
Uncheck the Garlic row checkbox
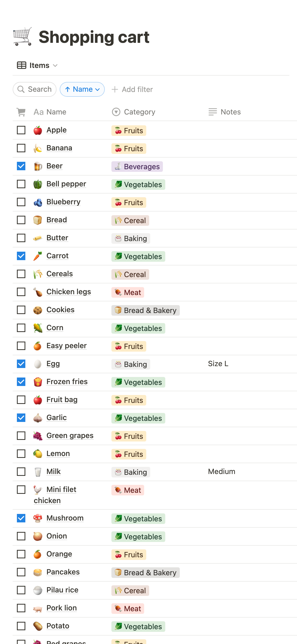[x=21, y=418]
